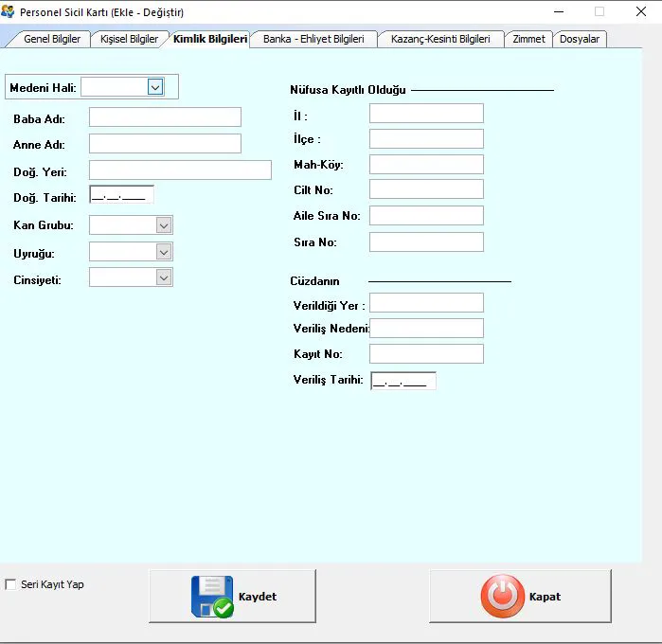The height and width of the screenshot is (644, 662).
Task: Open the Zimmet tab
Action: click(528, 39)
